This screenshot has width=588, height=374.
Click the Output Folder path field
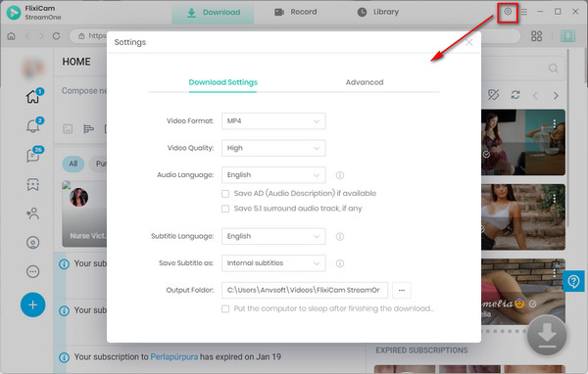pos(305,290)
